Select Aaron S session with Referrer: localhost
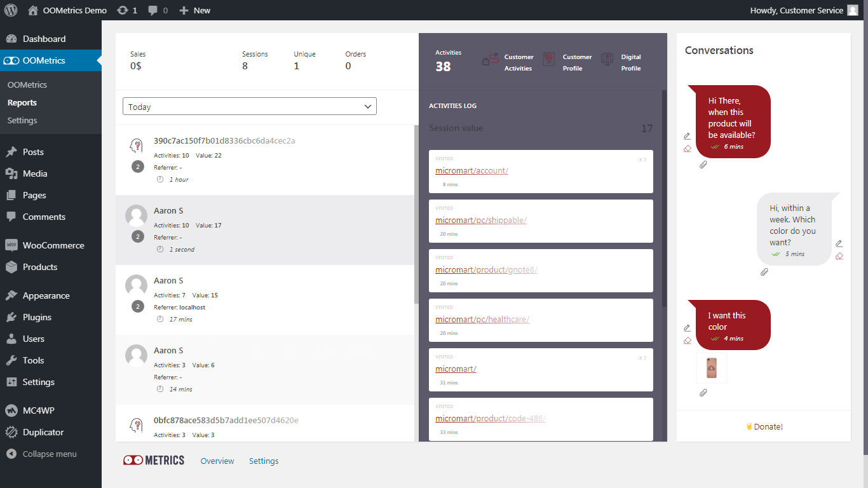Screen dimensions: 868x488 (x=264, y=300)
